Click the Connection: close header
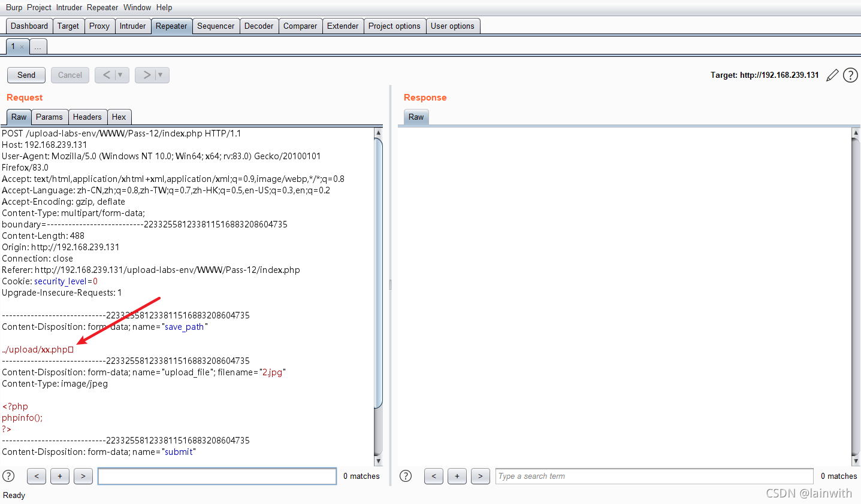861x504 pixels. [x=37, y=259]
